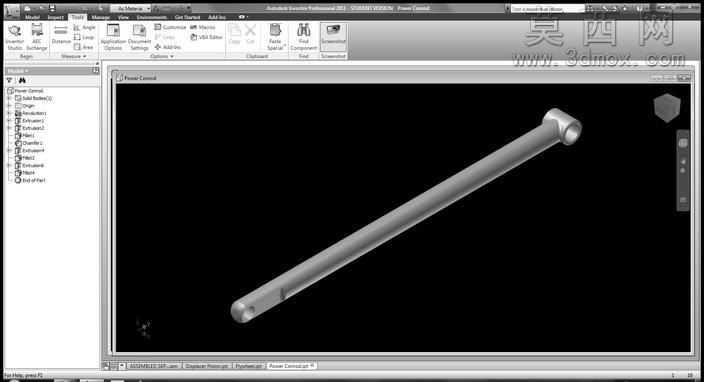
Task: Open the Macros dialog
Action: coord(203,27)
